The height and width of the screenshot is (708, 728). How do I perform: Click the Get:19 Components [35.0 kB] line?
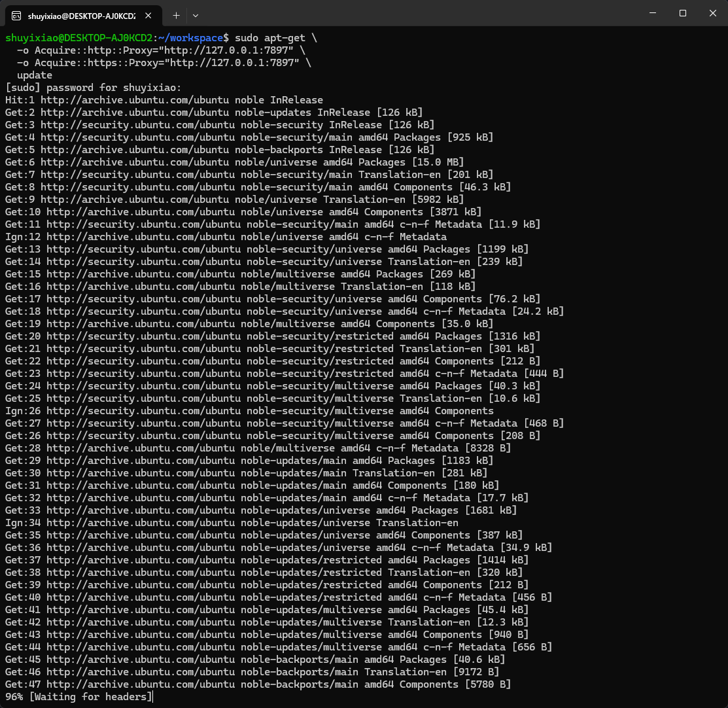249,324
